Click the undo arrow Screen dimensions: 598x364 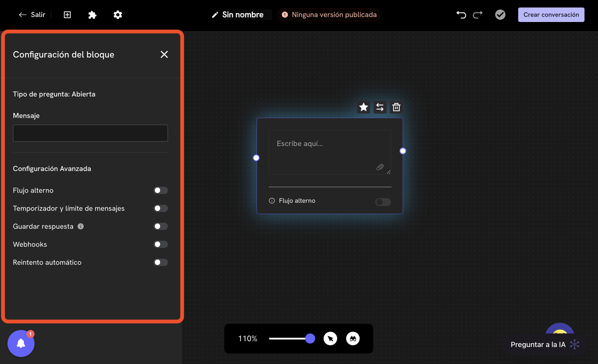coord(461,15)
